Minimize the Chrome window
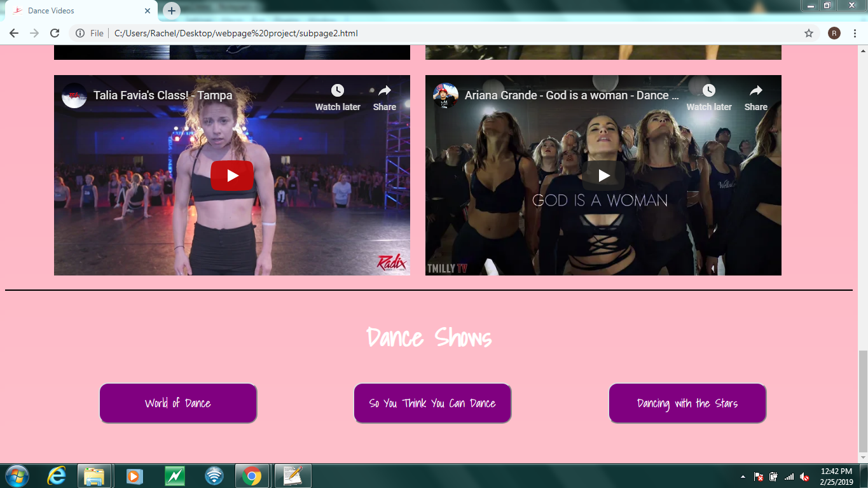 [x=811, y=5]
